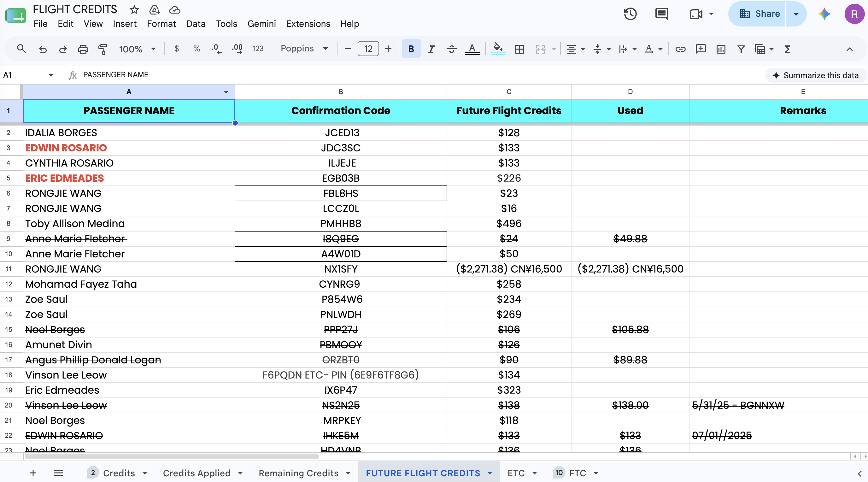Toggle italic formatting
This screenshot has height=482, width=868.
431,49
